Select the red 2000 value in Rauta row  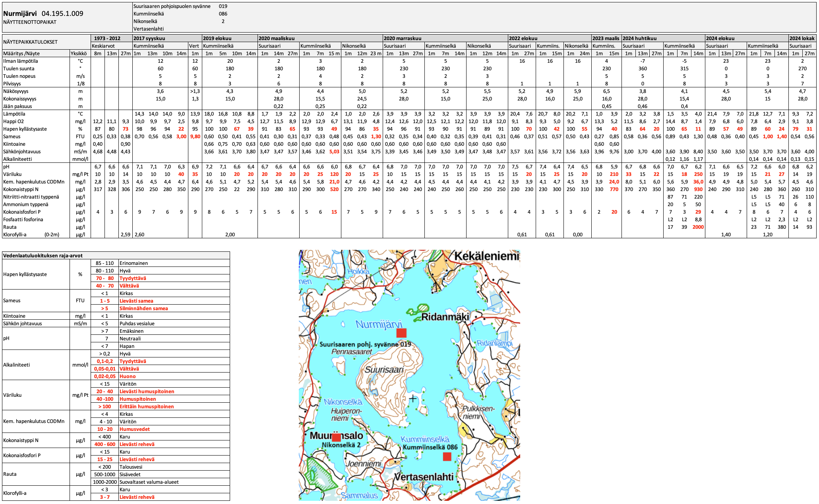point(698,227)
